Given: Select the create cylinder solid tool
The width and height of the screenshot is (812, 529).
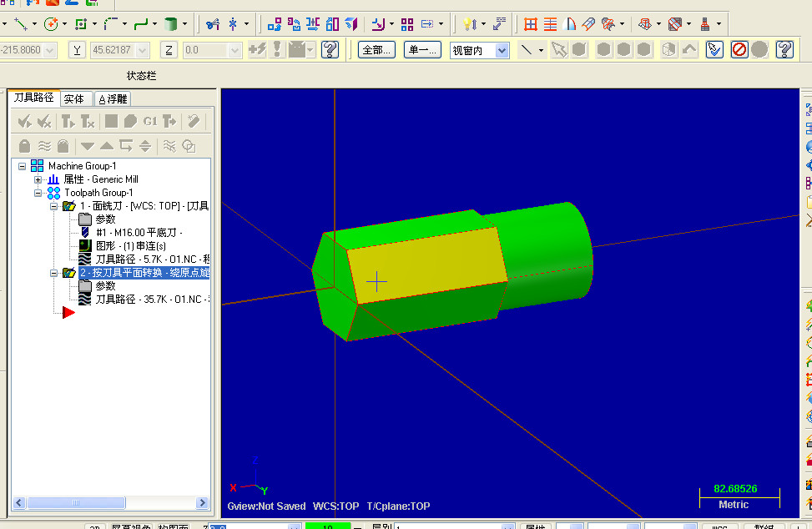Looking at the screenshot, I should (x=170, y=24).
